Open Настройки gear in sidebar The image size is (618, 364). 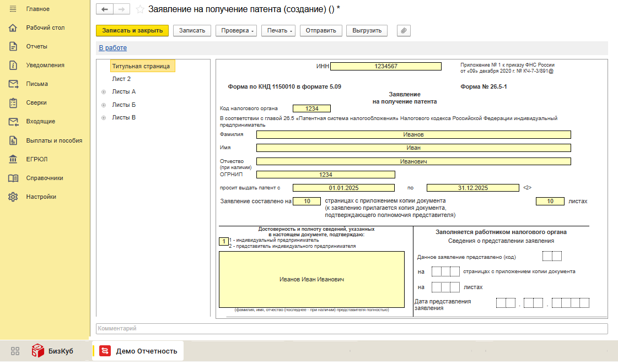pyautogui.click(x=14, y=197)
